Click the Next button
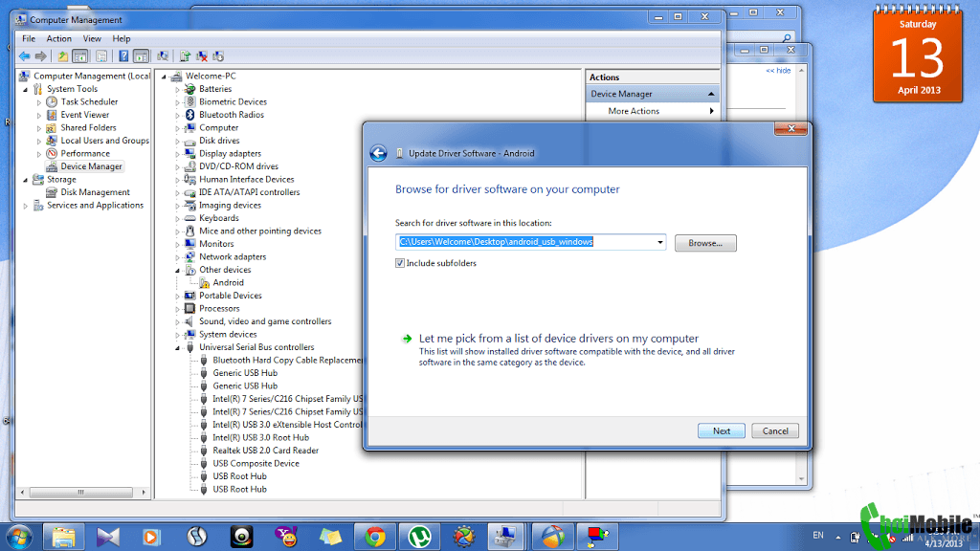 pos(722,430)
